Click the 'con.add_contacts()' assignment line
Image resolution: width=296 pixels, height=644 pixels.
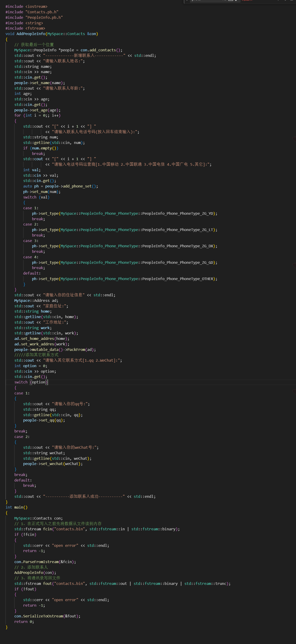(x=68, y=50)
